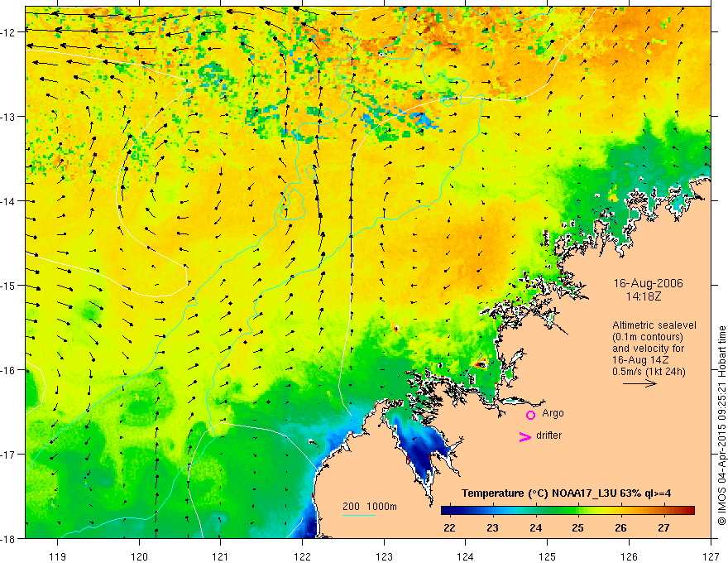Click the 'and velocity for' caption line
728x563 pixels.
coord(648,349)
